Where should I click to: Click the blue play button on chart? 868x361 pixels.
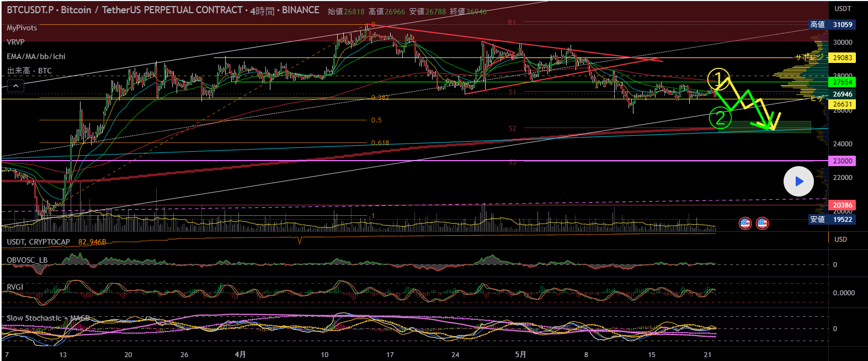798,182
